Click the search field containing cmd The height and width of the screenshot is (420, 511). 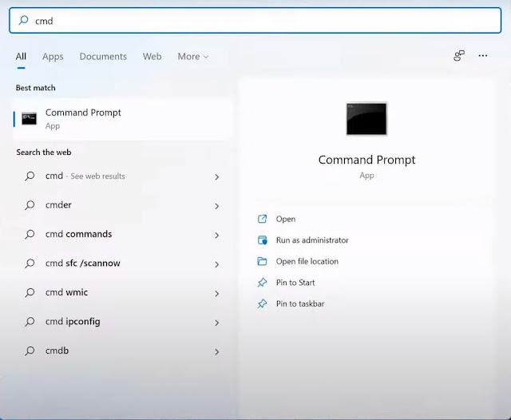(255, 21)
